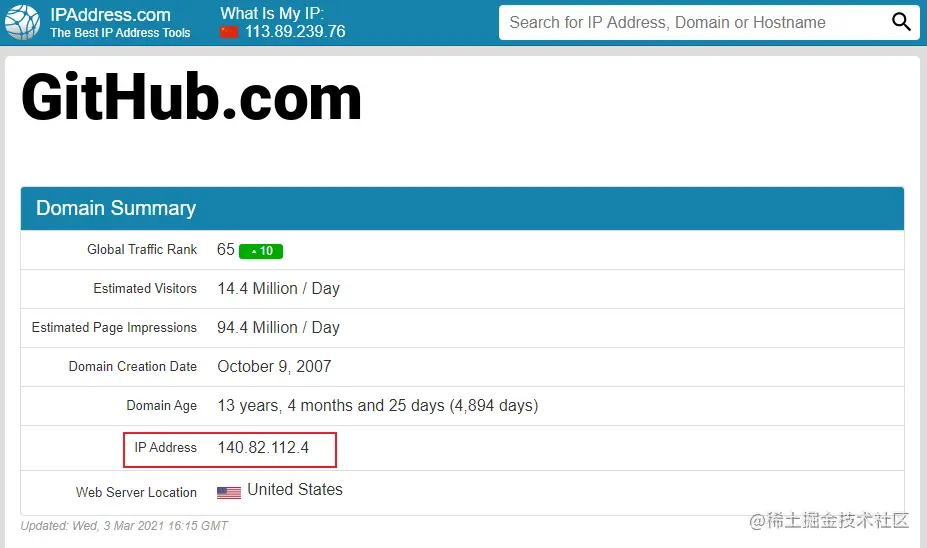Click the green rank change badge
Screen dimensions: 927x548
(x=261, y=251)
